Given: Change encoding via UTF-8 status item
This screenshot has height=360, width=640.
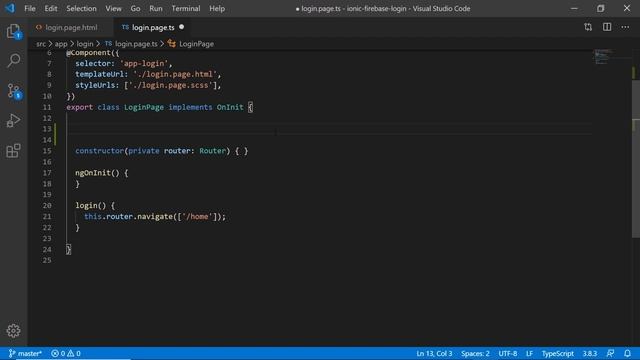Looking at the screenshot, I should pos(508,353).
